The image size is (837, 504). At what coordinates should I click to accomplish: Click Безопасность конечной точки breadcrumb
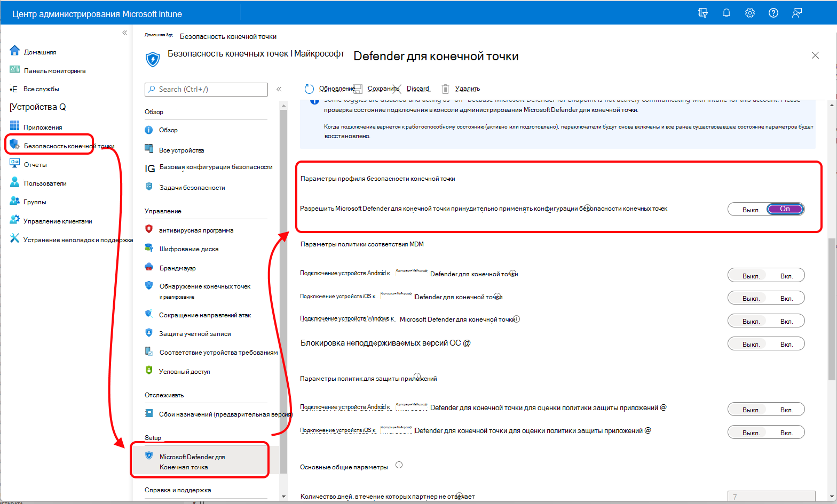[x=228, y=36]
